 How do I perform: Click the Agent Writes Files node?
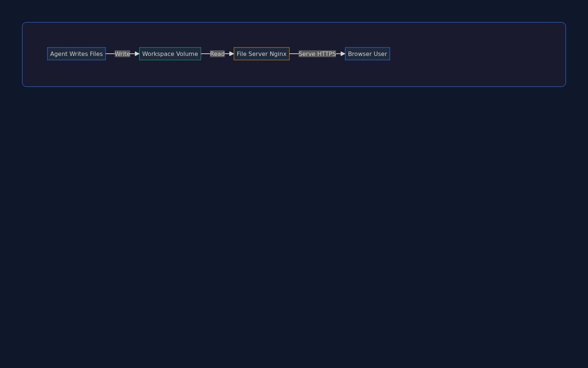coord(76,54)
